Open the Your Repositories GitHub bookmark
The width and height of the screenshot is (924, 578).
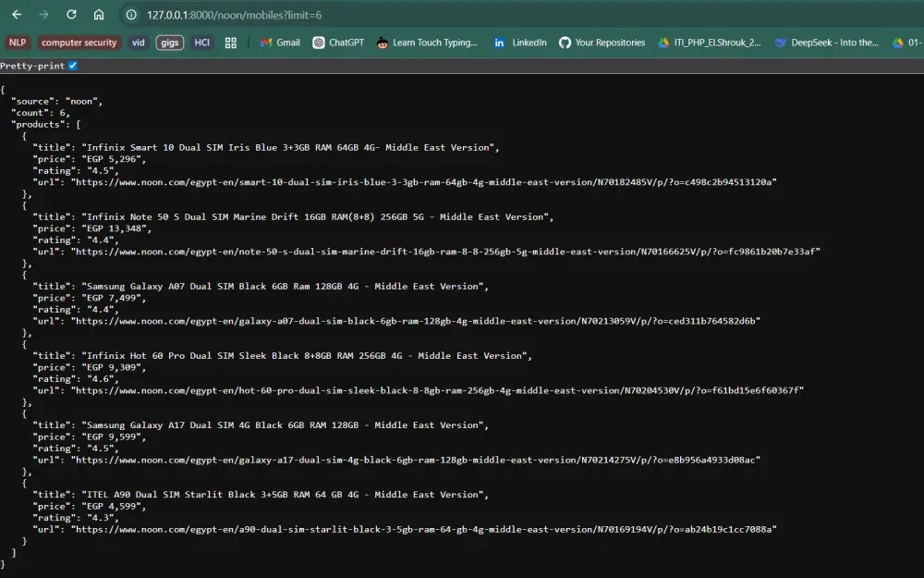pyautogui.click(x=602, y=43)
